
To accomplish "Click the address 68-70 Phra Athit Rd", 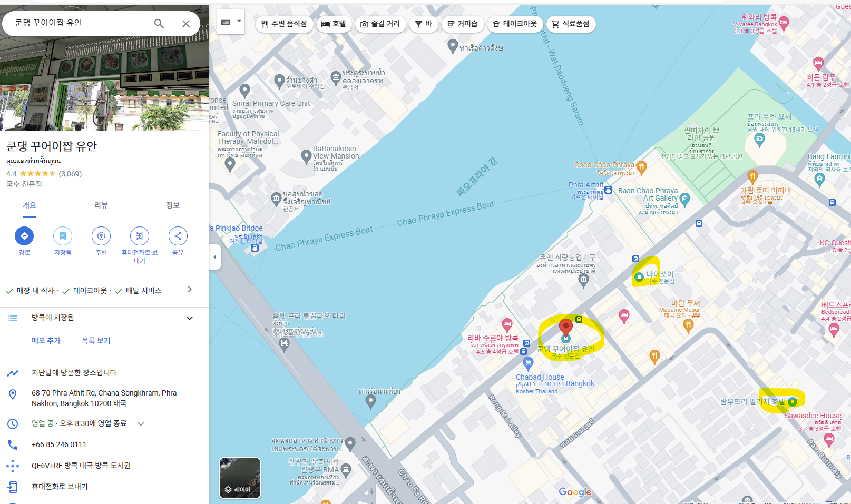I will (104, 398).
